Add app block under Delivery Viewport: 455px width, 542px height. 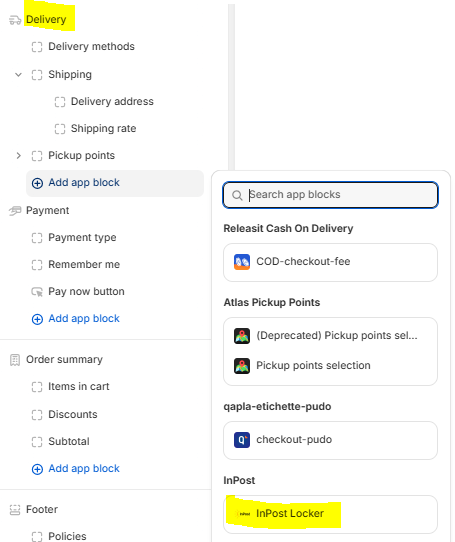tap(115, 183)
